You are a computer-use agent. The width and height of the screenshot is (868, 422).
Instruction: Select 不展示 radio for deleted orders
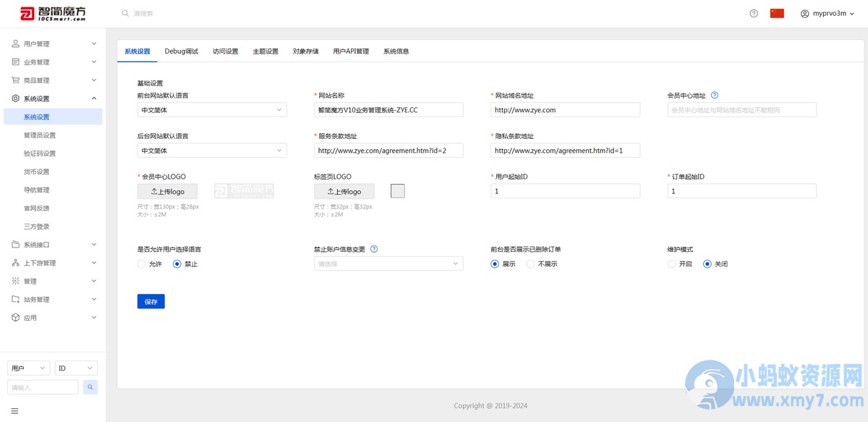coord(530,264)
